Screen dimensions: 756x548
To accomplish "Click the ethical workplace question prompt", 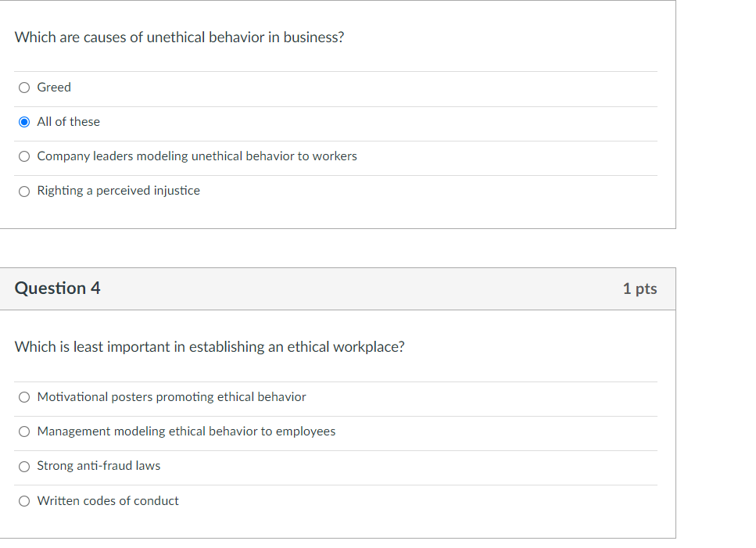I will point(210,346).
